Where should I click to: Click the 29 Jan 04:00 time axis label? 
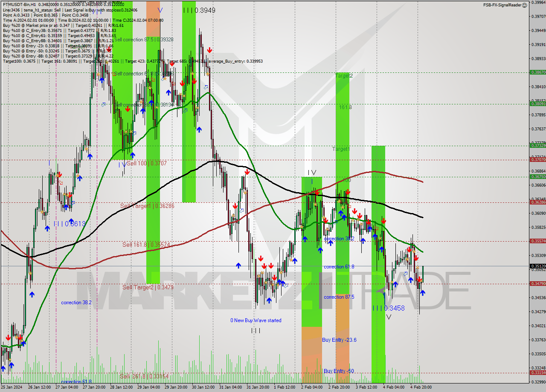[x=148, y=387]
